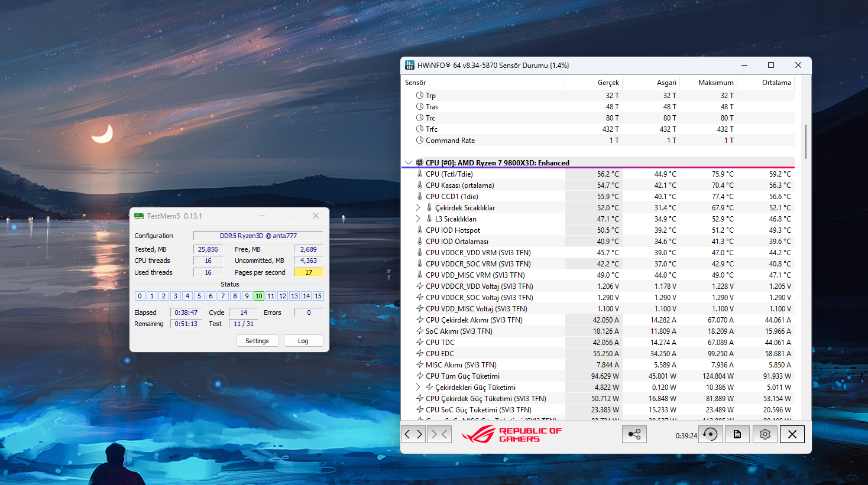
Task: Click the Gerçek column header
Action: pos(594,83)
